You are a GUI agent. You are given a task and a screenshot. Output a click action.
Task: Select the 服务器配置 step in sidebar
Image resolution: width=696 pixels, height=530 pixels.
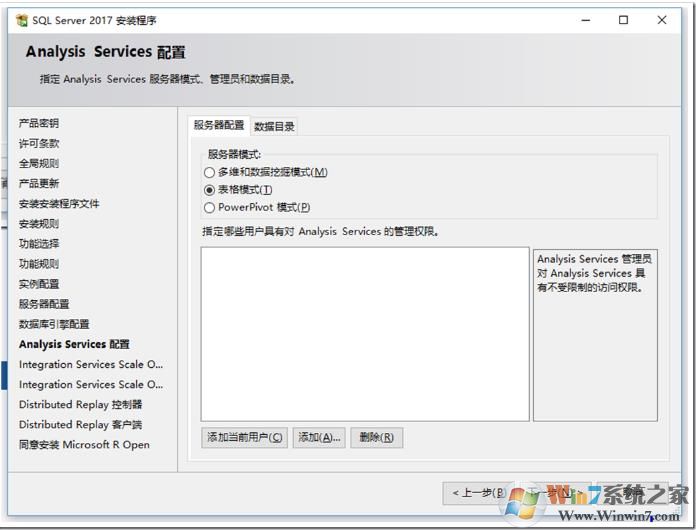pos(44,304)
